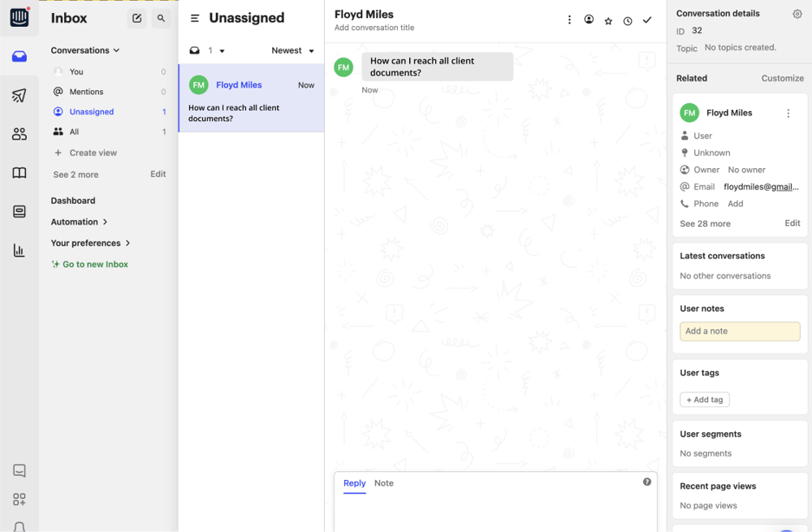
Task: Open conversation details settings gear
Action: click(x=797, y=14)
